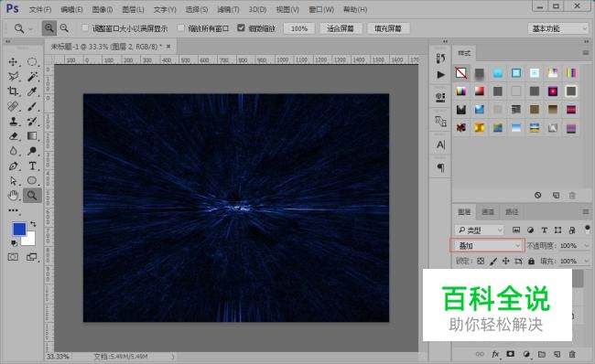Select the Lasso tool
This screenshot has height=364, width=595.
pyautogui.click(x=14, y=77)
